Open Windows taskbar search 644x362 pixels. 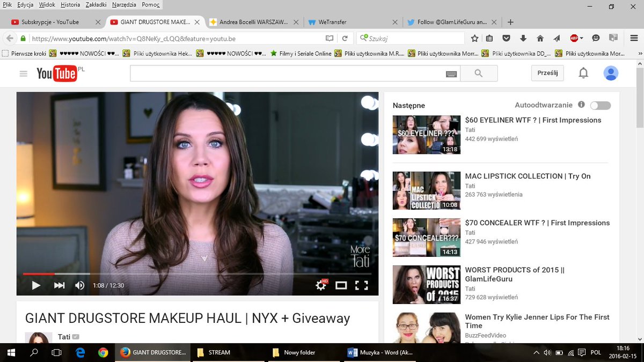34,352
